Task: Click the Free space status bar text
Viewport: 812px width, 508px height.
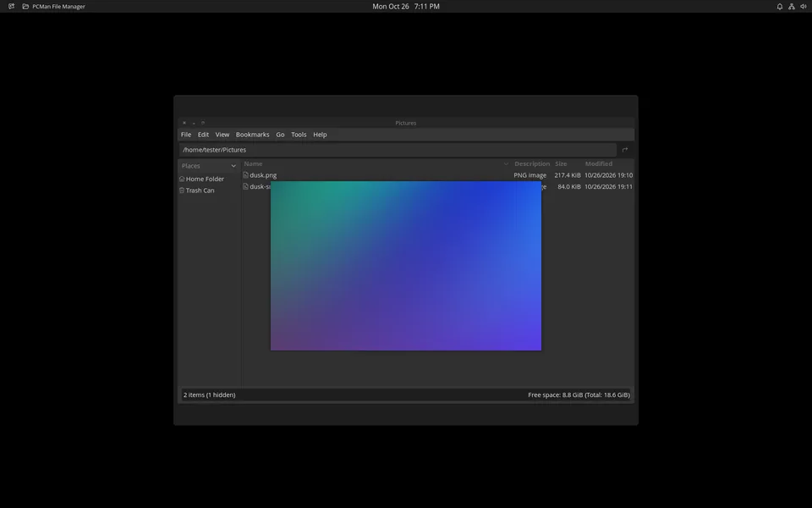Action: pos(579,395)
